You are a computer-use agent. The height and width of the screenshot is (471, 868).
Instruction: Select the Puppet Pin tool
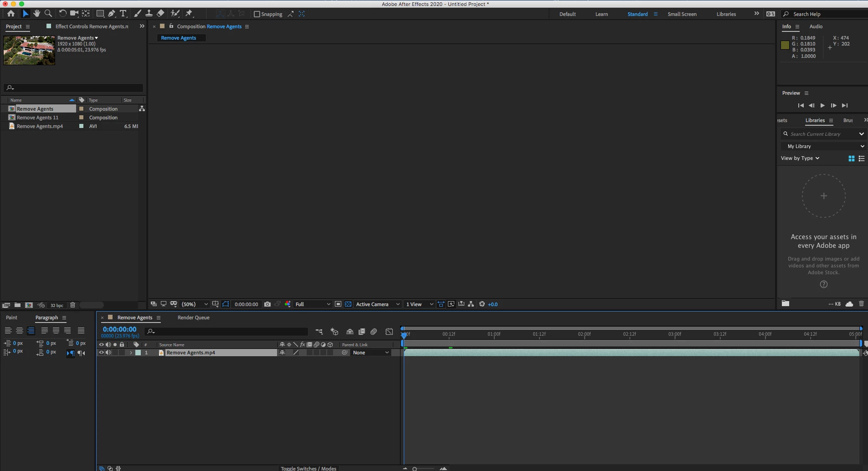[189, 14]
